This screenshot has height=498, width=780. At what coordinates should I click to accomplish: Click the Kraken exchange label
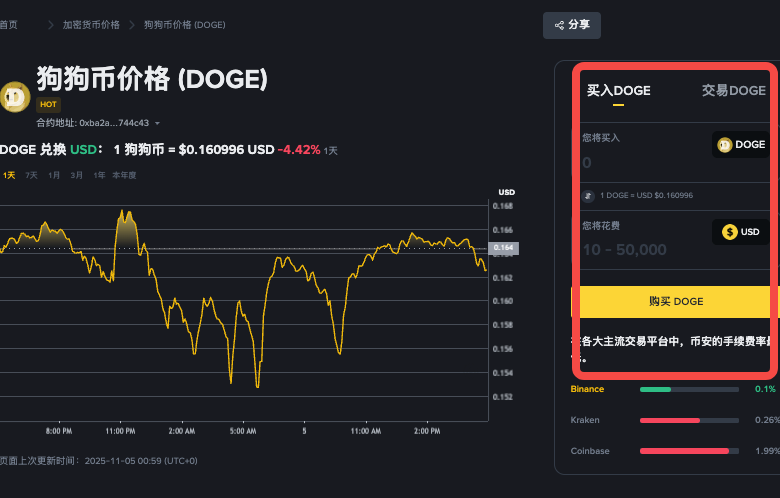(585, 420)
